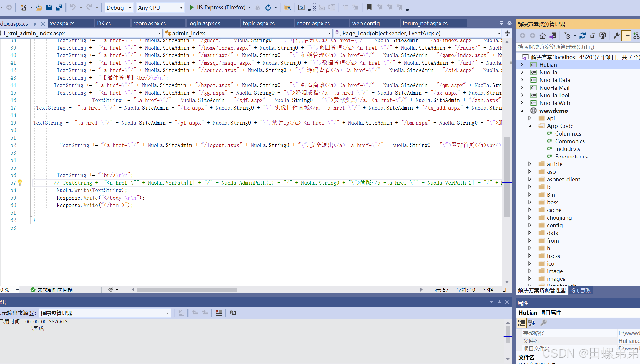
Task: Collapse the App Code folder
Action: 530,126
